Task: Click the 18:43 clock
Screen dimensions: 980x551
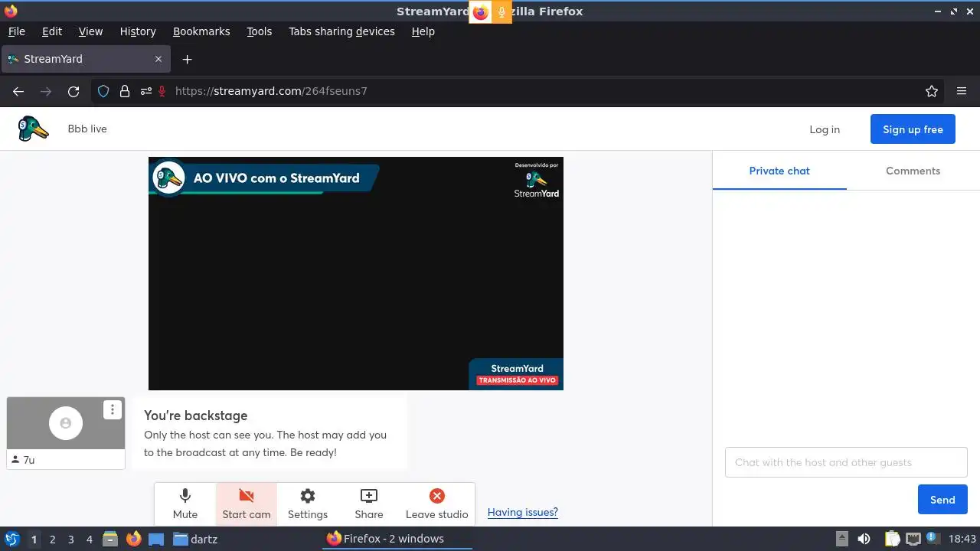Action: click(x=962, y=539)
